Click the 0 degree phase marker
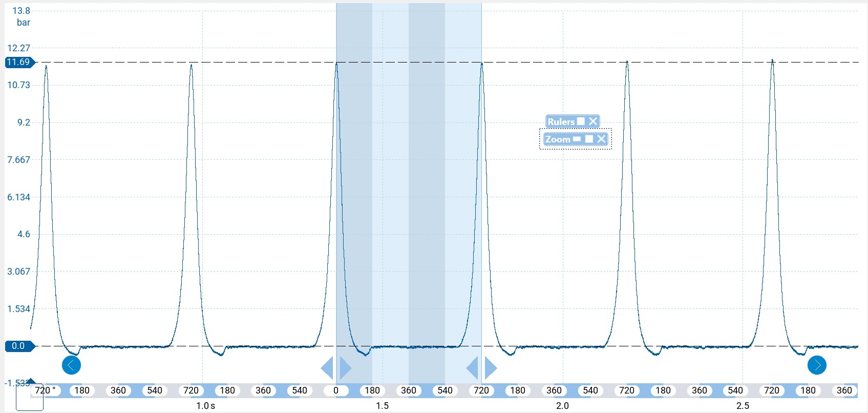This screenshot has width=868, height=413. pyautogui.click(x=336, y=390)
